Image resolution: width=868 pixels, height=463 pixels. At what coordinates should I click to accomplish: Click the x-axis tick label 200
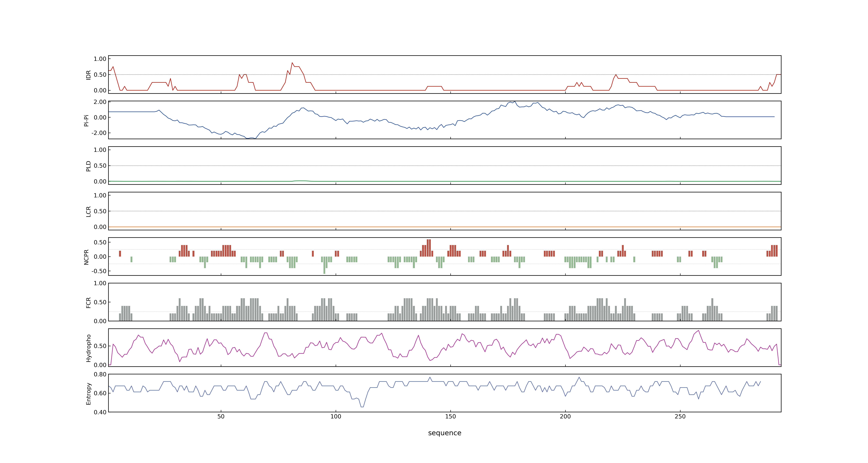(565, 416)
